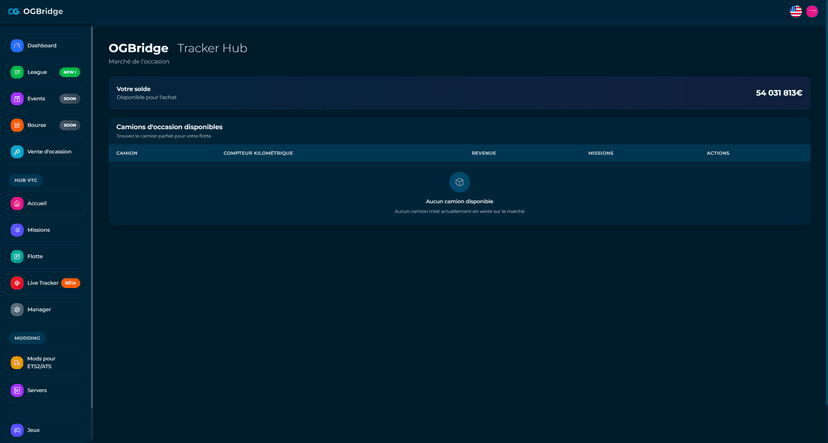Open the Manager gear icon

click(x=17, y=310)
